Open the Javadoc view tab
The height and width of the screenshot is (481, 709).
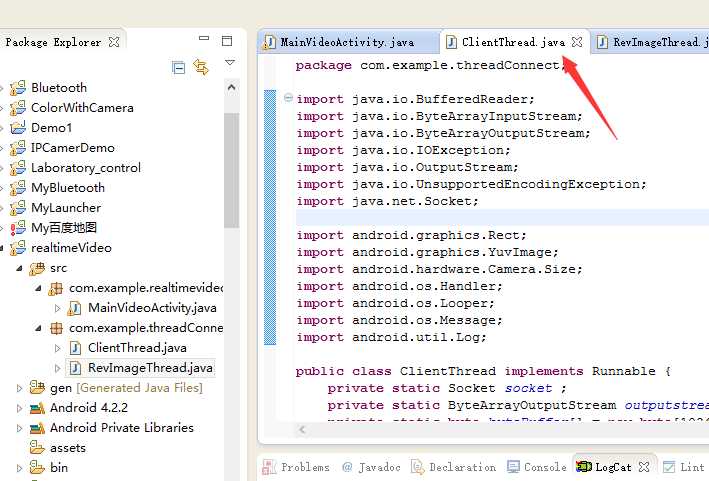[372, 467]
